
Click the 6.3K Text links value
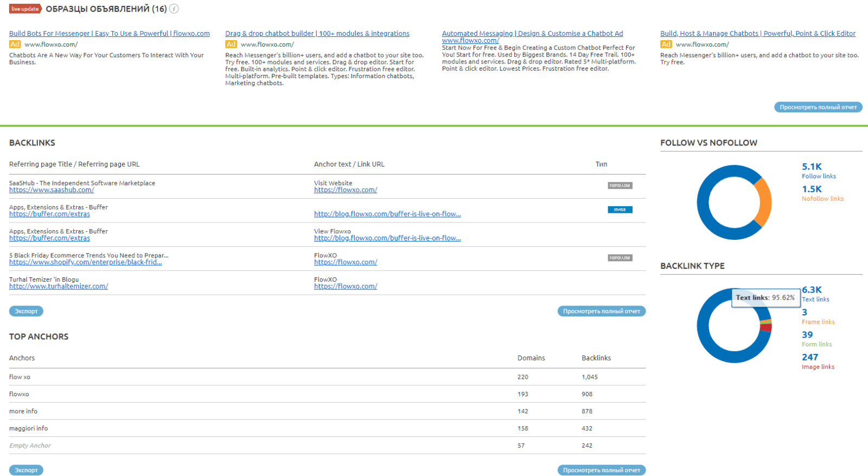pos(812,290)
